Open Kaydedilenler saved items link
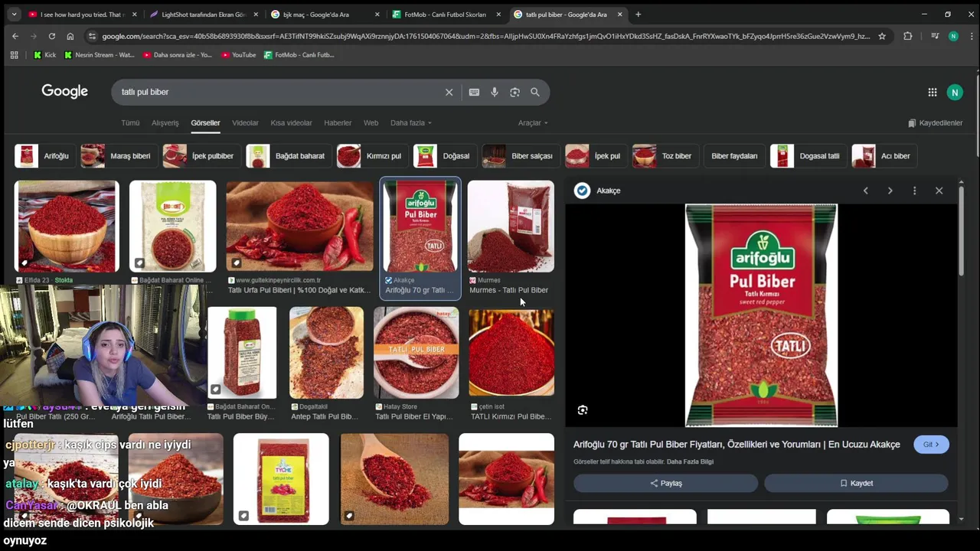980x551 pixels. pos(935,123)
